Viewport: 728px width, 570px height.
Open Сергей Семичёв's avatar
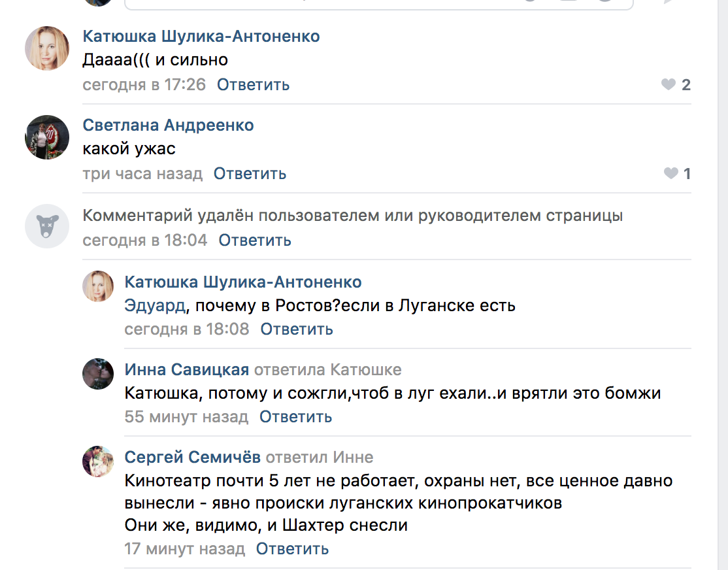pos(98,461)
